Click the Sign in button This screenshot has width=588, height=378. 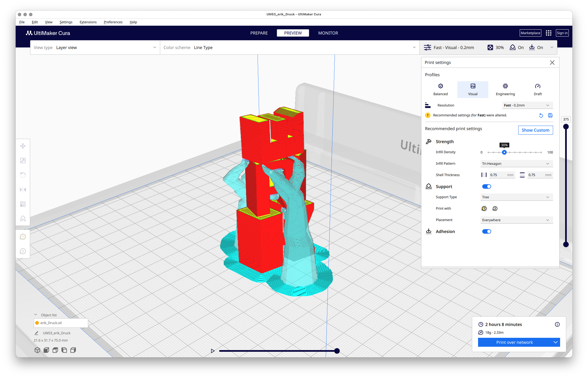(562, 33)
